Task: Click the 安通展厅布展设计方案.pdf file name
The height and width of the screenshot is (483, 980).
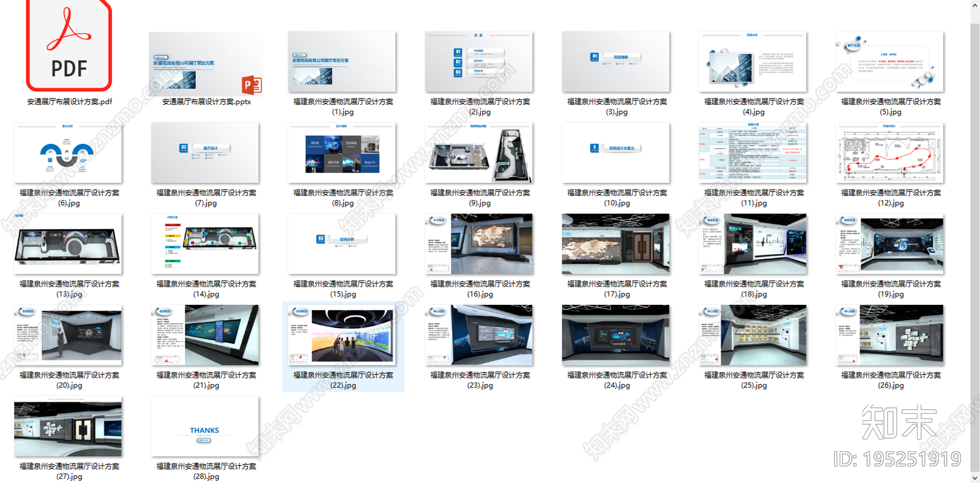Action: tap(69, 102)
